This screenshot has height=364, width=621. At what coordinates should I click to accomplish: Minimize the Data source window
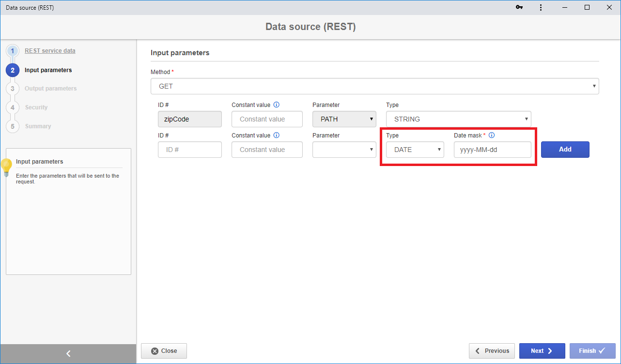(x=565, y=7)
